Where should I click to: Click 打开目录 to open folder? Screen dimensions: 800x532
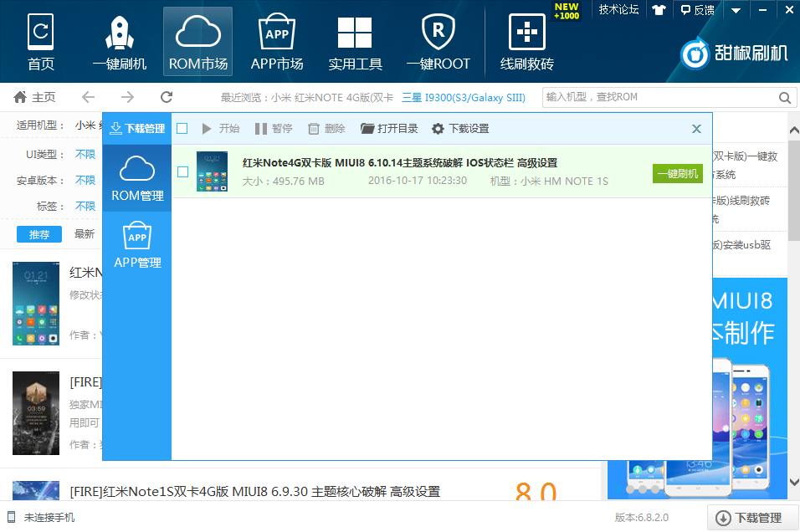(x=389, y=129)
